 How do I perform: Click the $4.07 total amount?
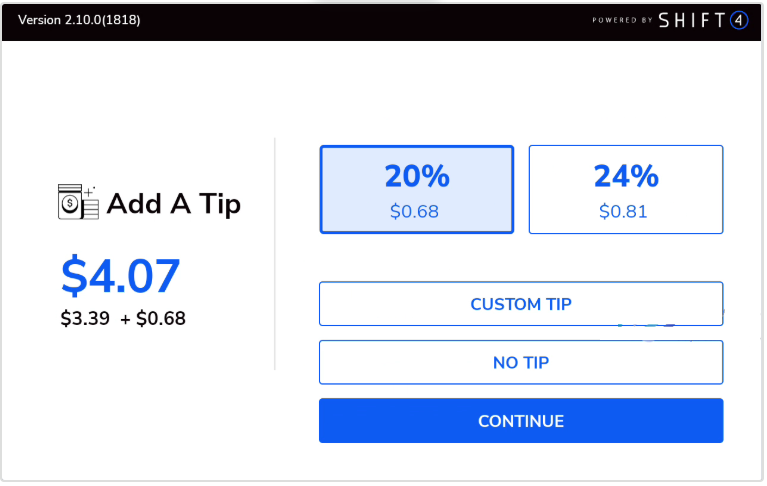tap(121, 276)
